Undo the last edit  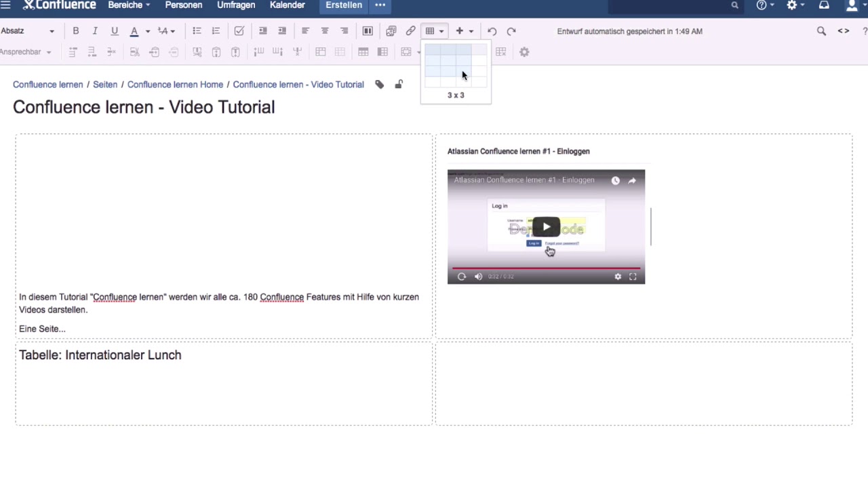coord(492,31)
